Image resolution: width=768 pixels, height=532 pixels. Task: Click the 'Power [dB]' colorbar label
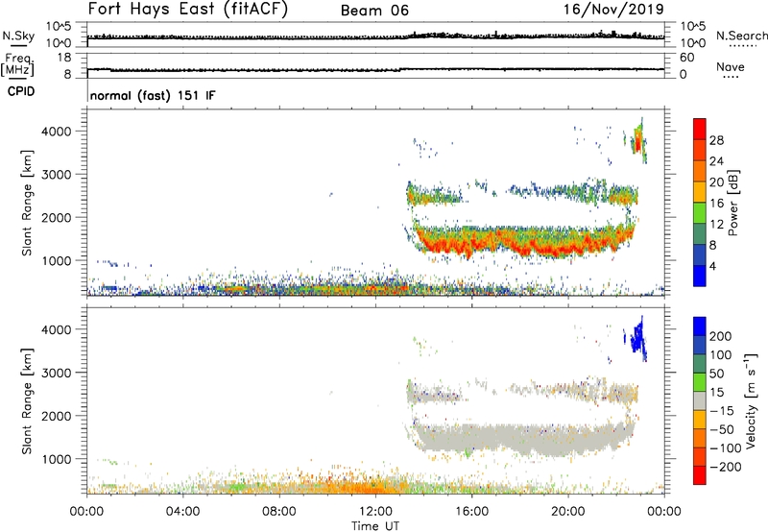point(733,203)
